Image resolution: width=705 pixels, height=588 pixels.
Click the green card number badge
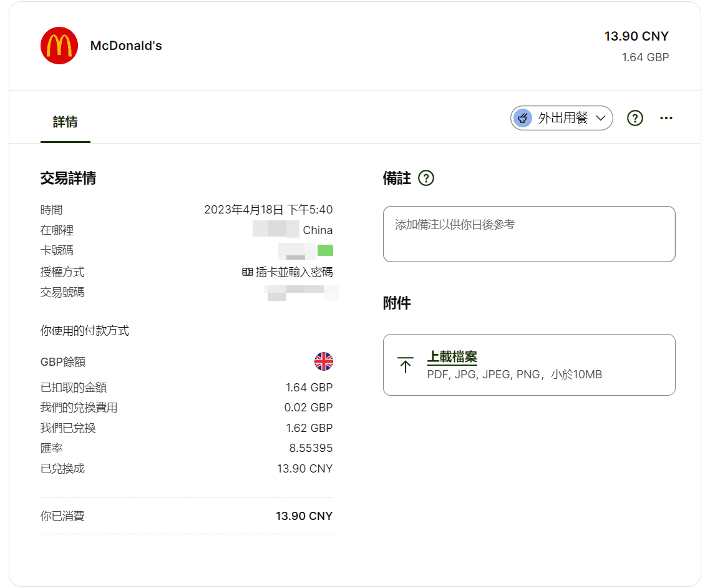tap(325, 250)
